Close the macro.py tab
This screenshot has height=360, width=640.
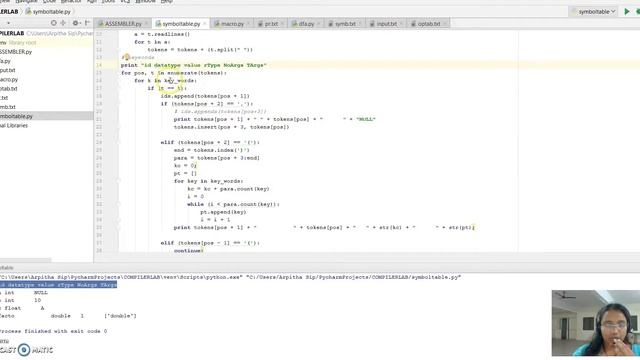248,24
